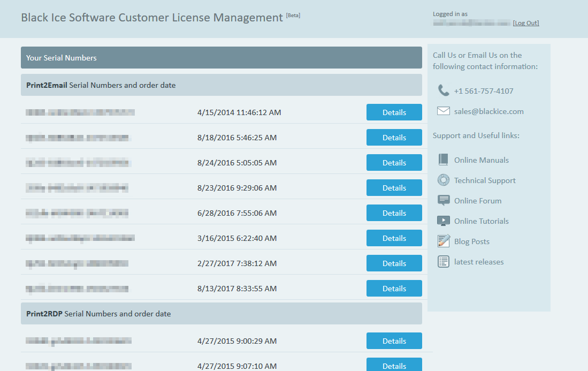588x371 pixels.
Task: Click the Black Ice Software Customer License Management title
Action: [x=152, y=18]
